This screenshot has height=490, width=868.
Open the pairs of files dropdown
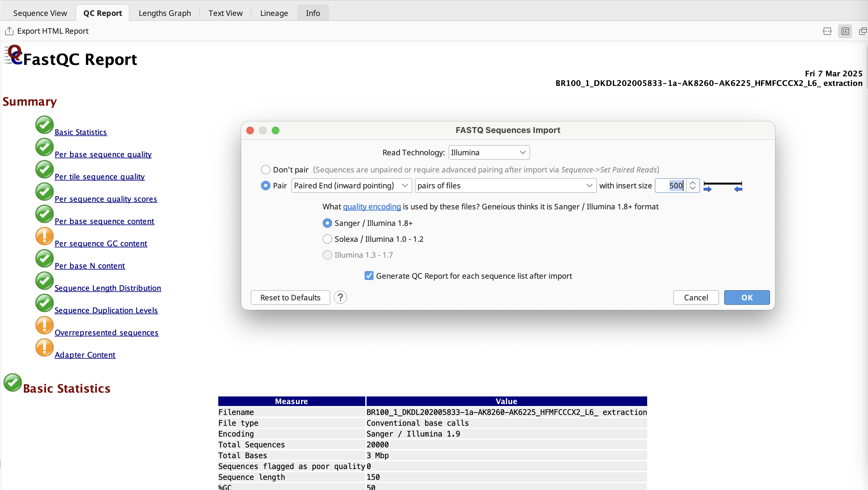pos(505,185)
